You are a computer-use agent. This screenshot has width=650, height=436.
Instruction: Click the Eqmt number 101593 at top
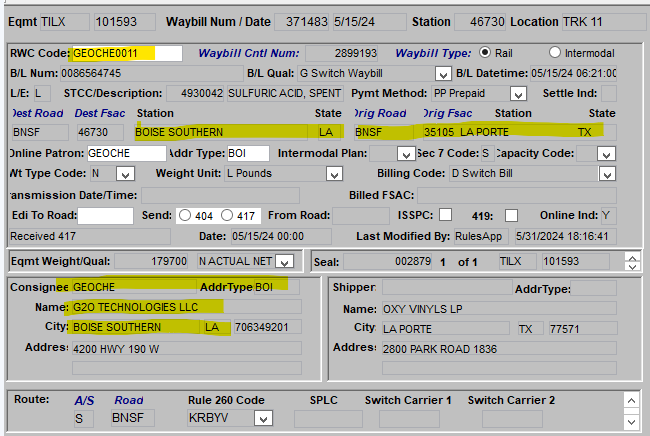tap(125, 22)
